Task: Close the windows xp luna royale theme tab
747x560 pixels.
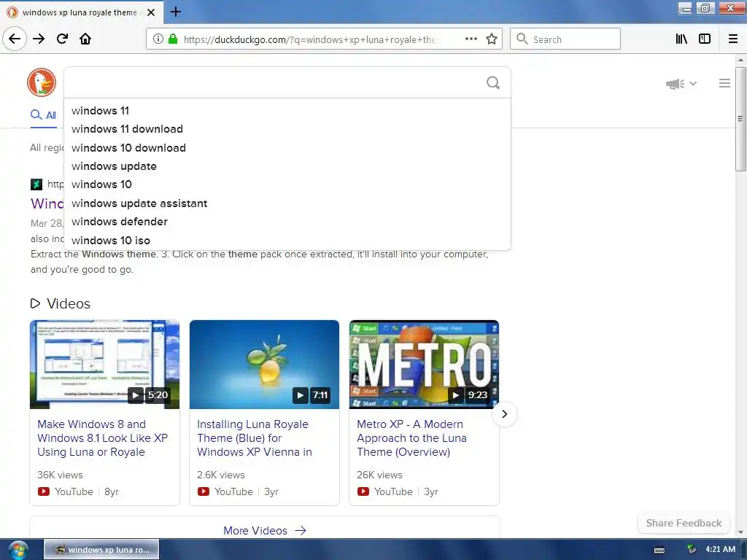Action: (151, 12)
